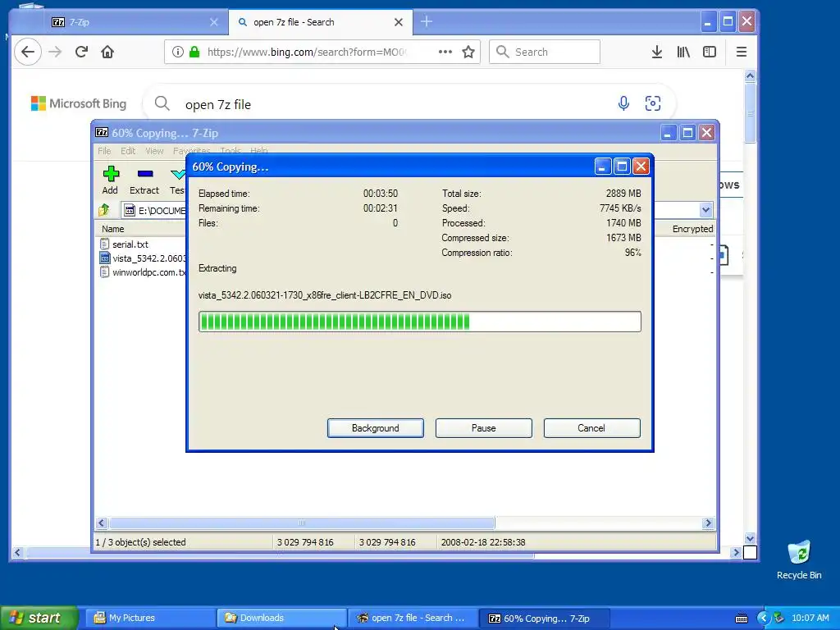Click the Remaining time value 00:02:31
Screen dimensions: 840x630
click(x=381, y=208)
